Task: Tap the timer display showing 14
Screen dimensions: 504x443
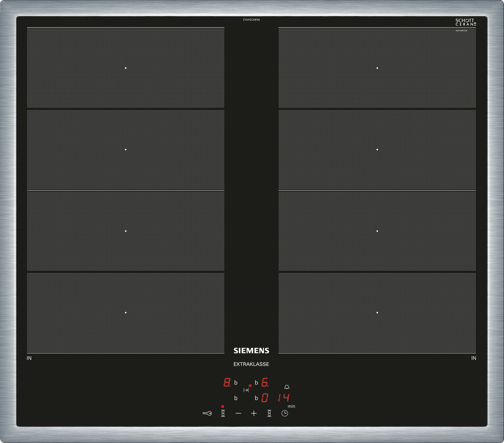Action: tap(283, 398)
